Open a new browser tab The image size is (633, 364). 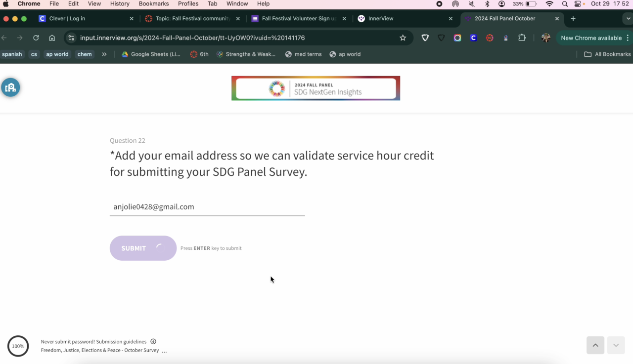click(573, 18)
